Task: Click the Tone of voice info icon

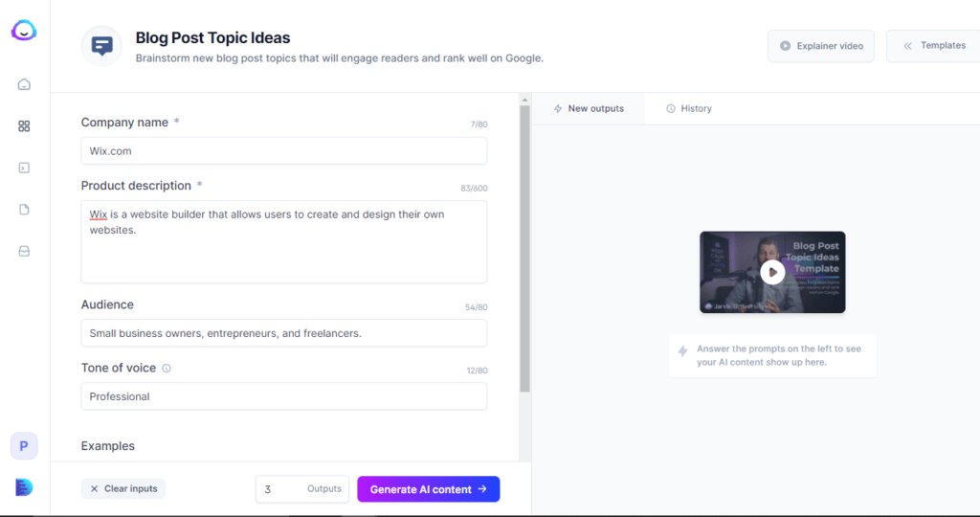Action: tap(167, 369)
